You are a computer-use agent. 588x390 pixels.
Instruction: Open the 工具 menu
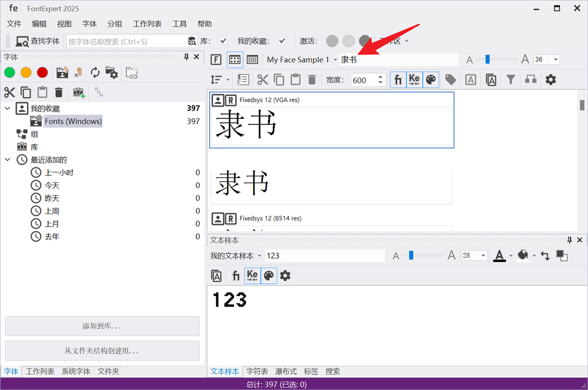[179, 24]
